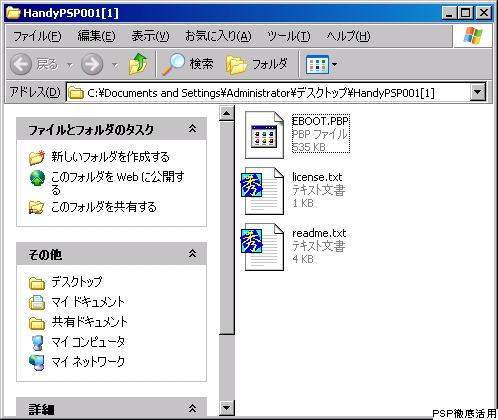
Task: Open the Back button history dropdown
Action: pos(70,65)
